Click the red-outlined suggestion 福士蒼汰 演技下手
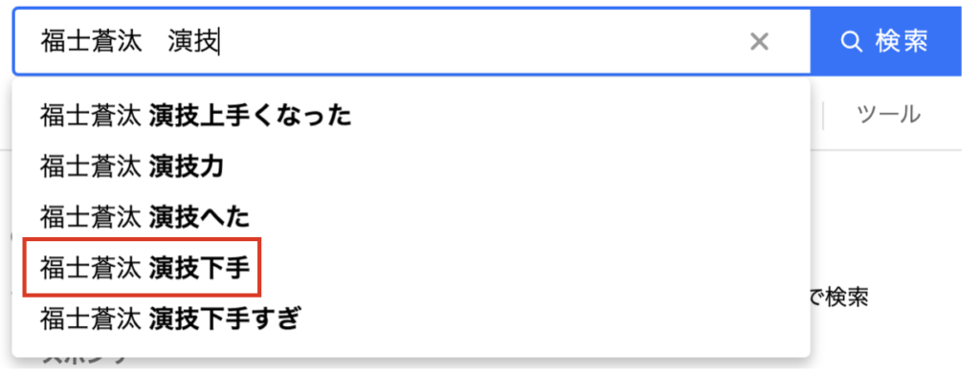Viewport: 980px width, 375px height. tap(142, 268)
